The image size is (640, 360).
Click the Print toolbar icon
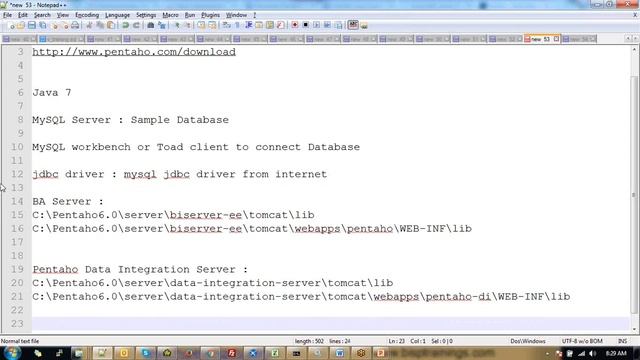[75, 25]
